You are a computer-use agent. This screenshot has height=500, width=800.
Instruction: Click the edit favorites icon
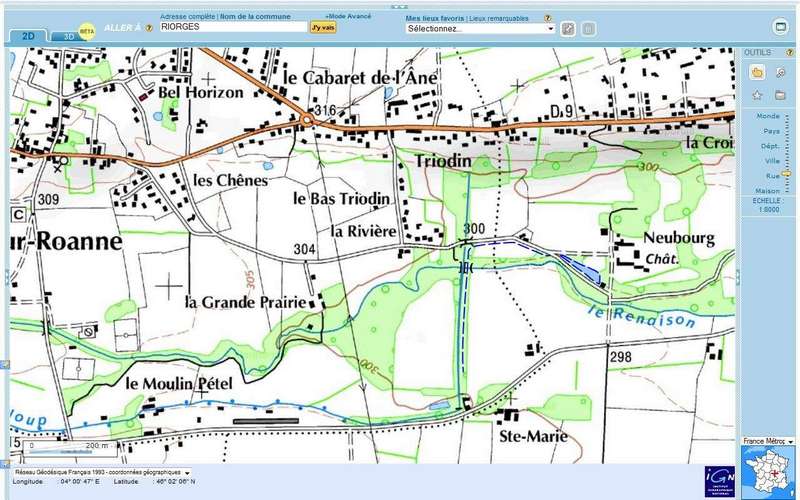click(568, 29)
